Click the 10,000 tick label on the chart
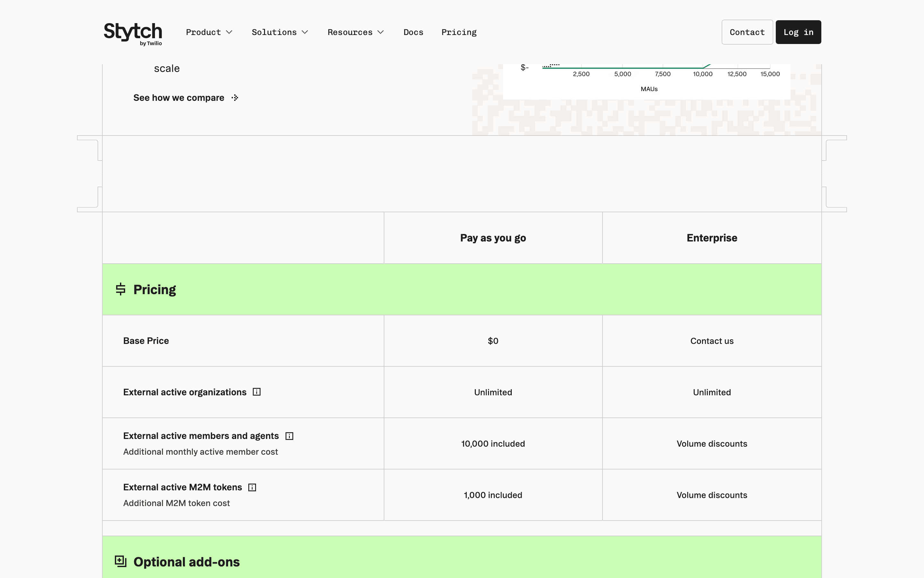This screenshot has width=924, height=578. coord(703,74)
